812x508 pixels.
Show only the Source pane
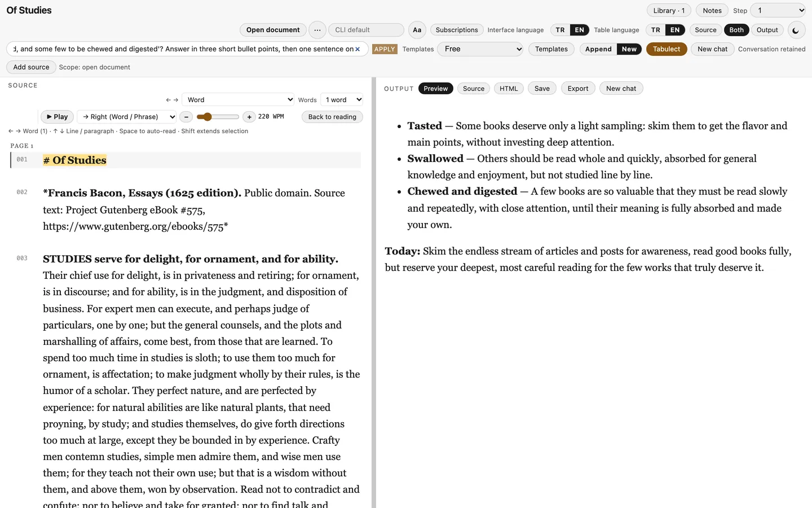coord(705,30)
